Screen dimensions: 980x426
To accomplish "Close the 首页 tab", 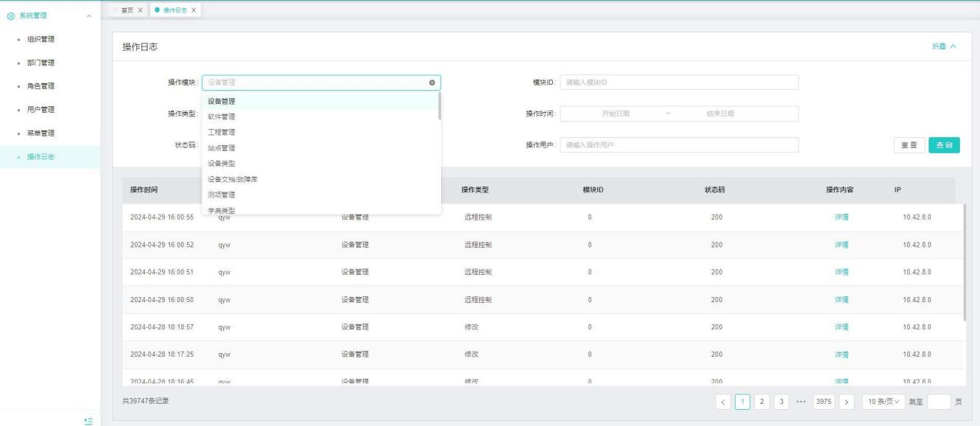I will click(x=141, y=10).
